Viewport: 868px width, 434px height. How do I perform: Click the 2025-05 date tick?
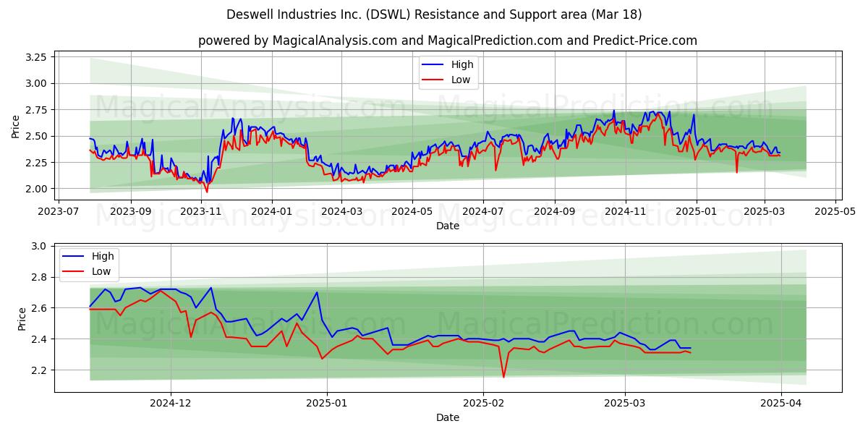[x=835, y=211]
